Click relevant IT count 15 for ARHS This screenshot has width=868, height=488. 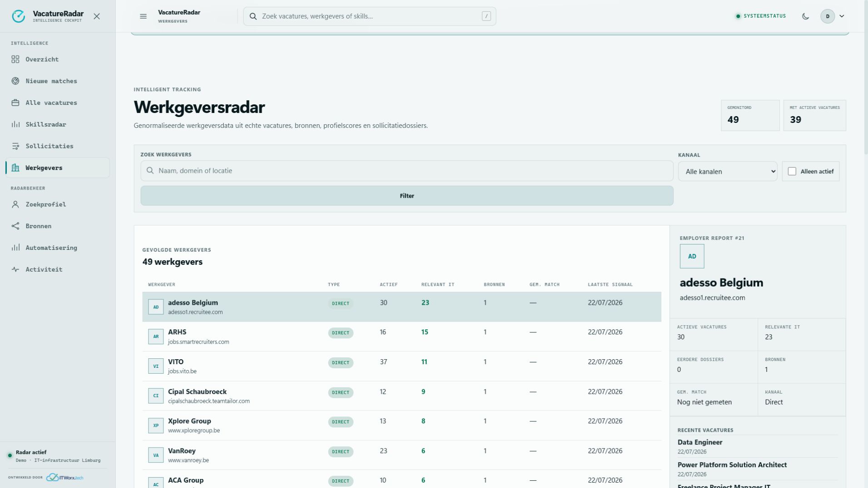[424, 332]
